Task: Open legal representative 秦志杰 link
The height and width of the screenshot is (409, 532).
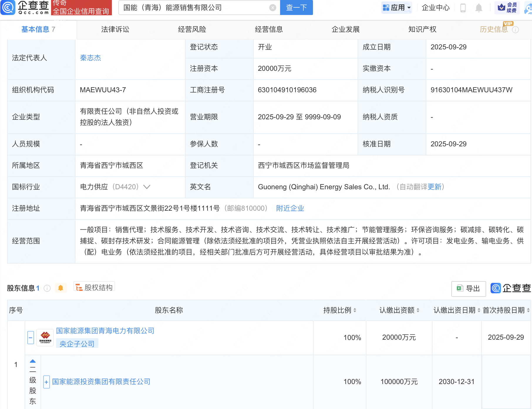Action: tap(90, 58)
